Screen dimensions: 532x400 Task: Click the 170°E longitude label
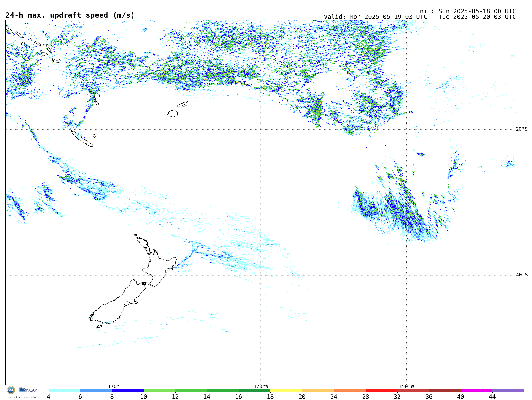click(x=115, y=386)
